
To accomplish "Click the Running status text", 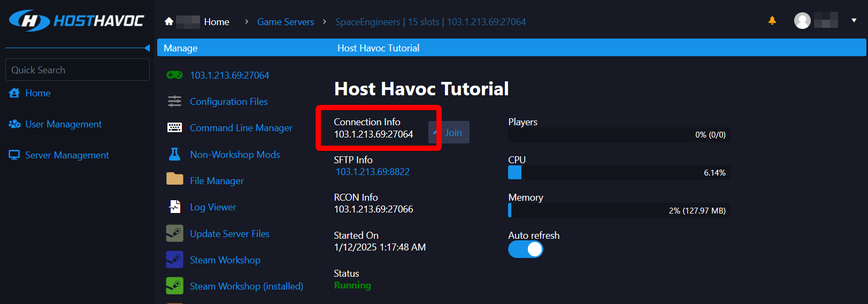I will click(352, 285).
